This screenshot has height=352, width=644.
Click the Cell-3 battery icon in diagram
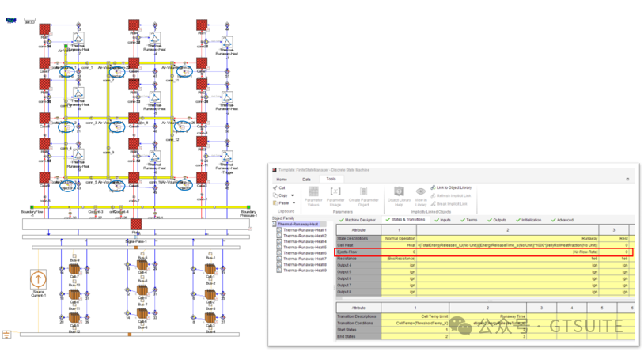(x=210, y=318)
